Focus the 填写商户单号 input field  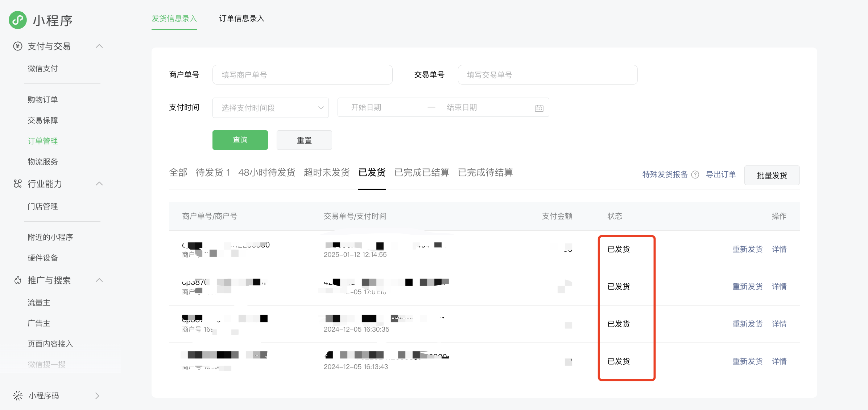(x=302, y=75)
